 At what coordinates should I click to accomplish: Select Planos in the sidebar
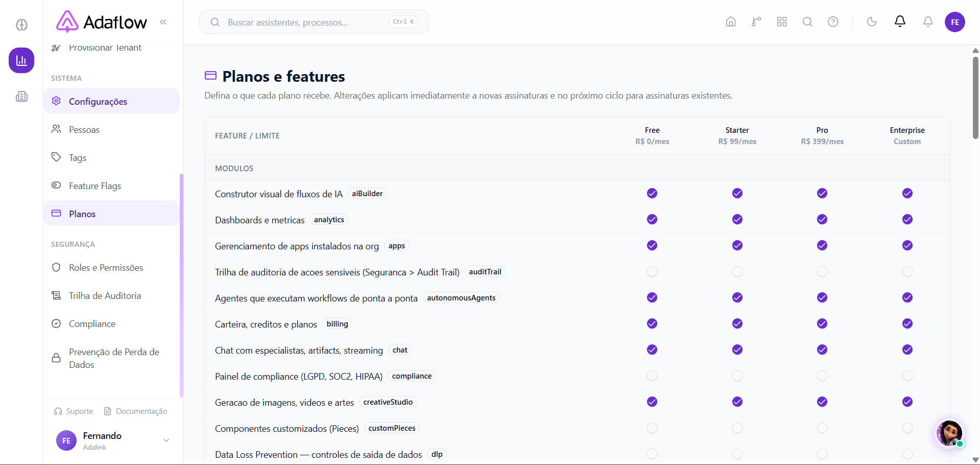click(x=111, y=214)
